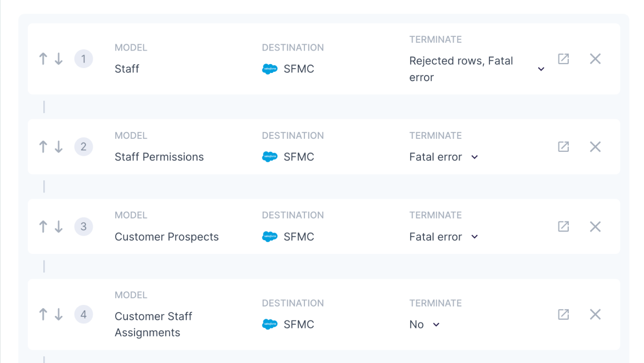Open the terminate dropdown showing No
644x363 pixels.
point(436,325)
